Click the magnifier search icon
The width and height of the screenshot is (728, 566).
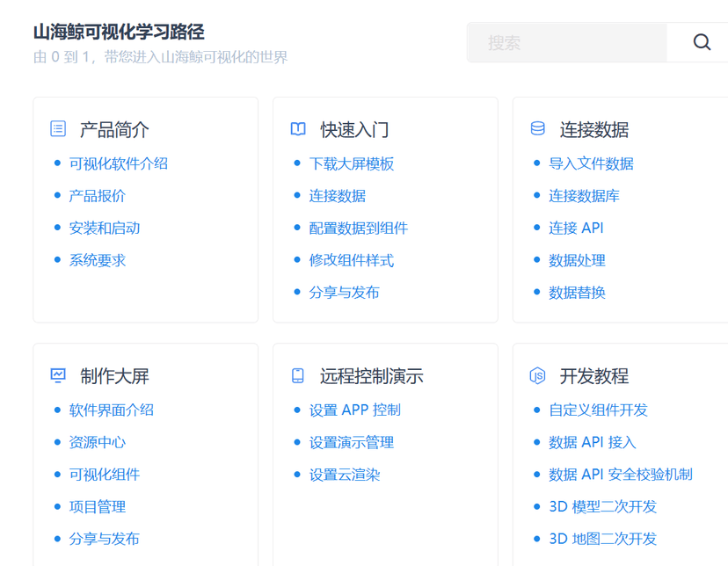click(x=702, y=42)
